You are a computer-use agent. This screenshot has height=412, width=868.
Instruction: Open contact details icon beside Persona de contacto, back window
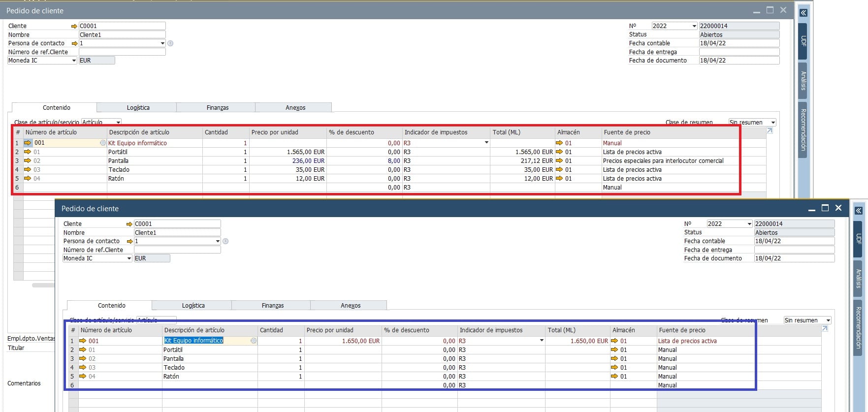[170, 43]
